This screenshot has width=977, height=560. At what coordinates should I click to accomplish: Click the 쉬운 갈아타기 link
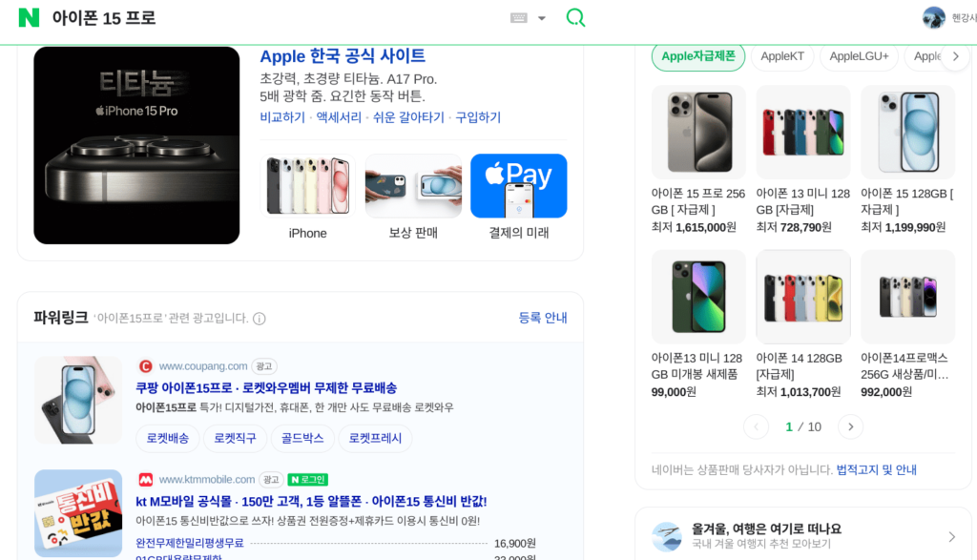(408, 117)
